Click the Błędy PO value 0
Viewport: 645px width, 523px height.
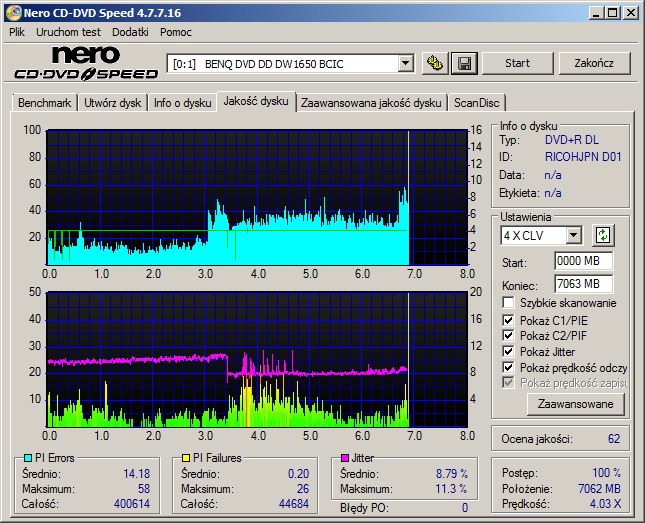465,508
